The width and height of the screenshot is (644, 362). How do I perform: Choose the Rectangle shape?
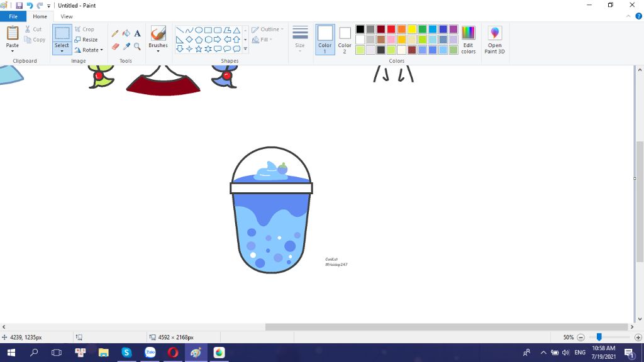tap(208, 30)
